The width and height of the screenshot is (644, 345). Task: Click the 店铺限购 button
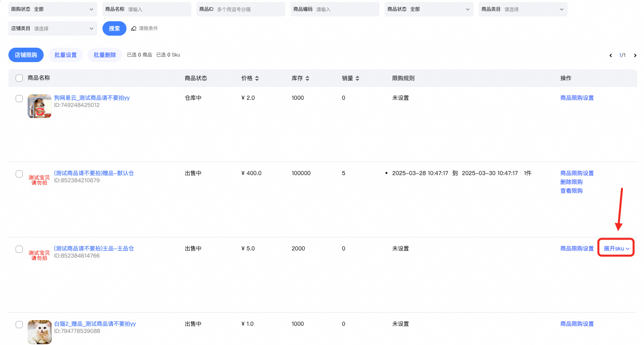[26, 55]
